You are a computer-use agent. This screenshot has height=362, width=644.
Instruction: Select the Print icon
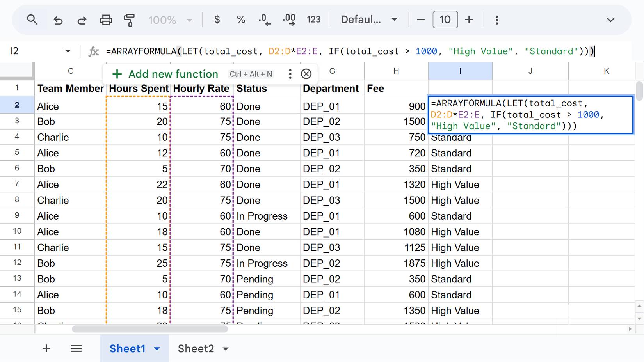(106, 20)
